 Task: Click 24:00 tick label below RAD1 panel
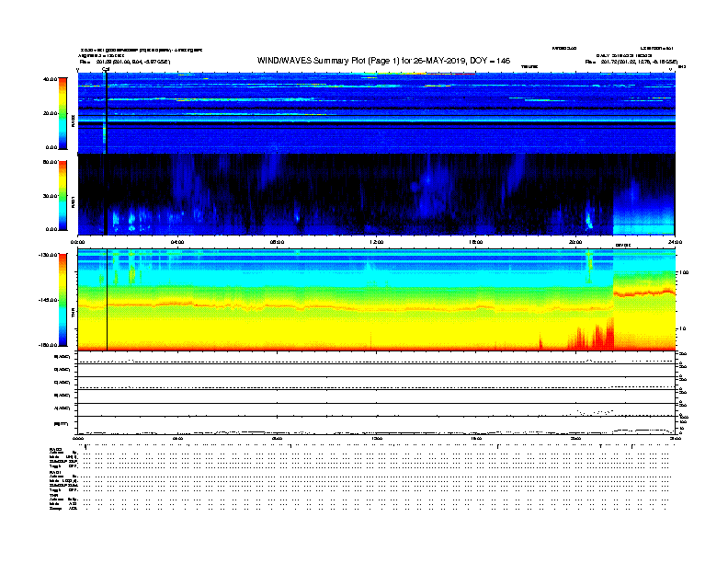pyautogui.click(x=675, y=242)
